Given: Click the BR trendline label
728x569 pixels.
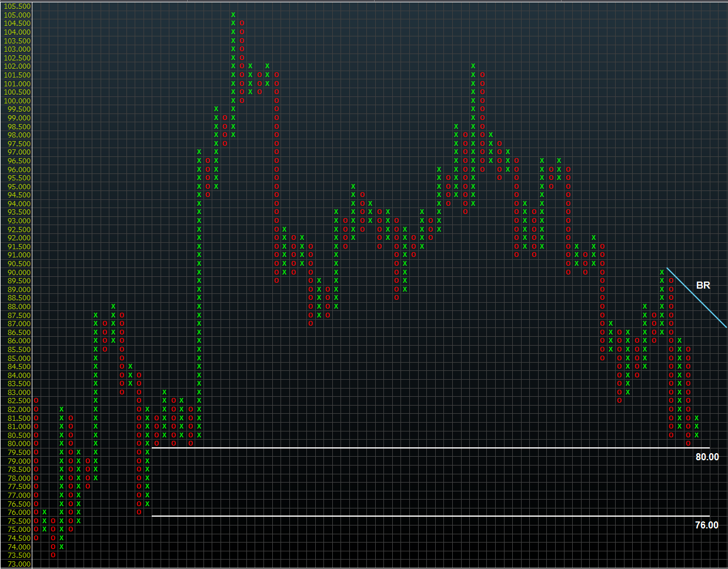Looking at the screenshot, I should tap(703, 285).
